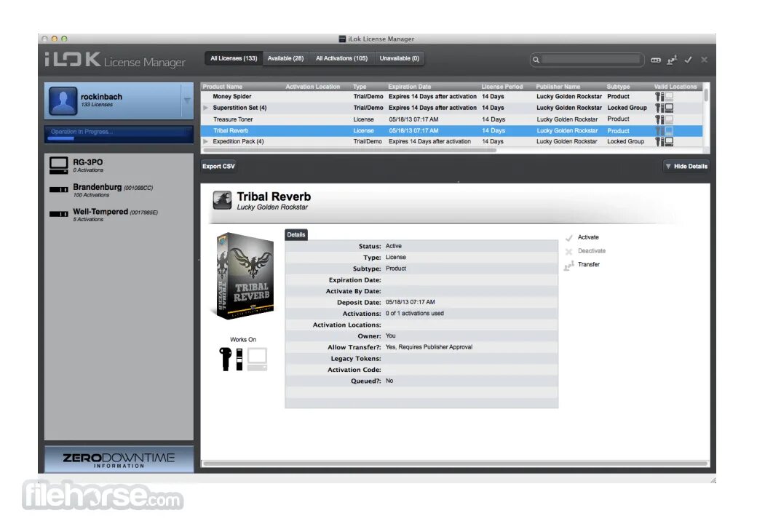This screenshot has width=757, height=532.
Task: Collapse the pane with Hide Details
Action: (x=686, y=166)
